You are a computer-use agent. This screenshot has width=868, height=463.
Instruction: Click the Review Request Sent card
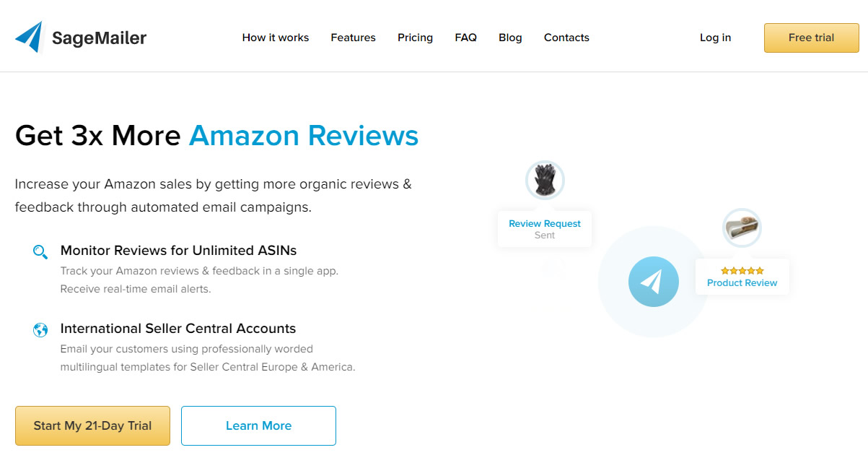tap(545, 229)
